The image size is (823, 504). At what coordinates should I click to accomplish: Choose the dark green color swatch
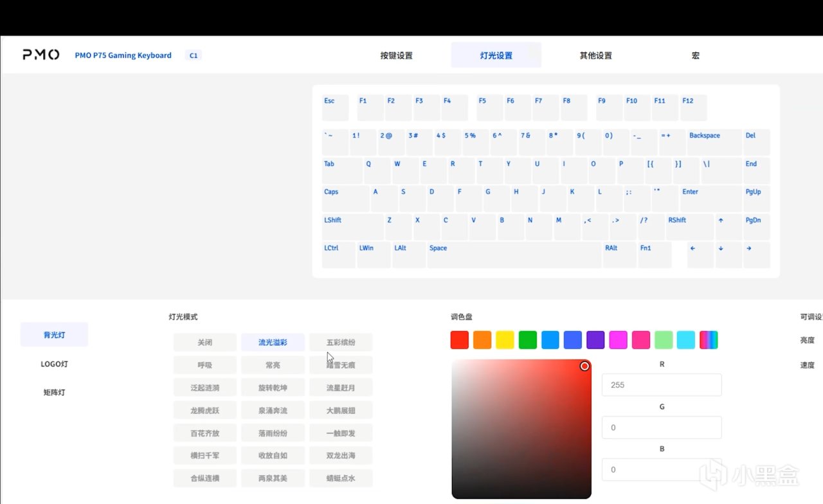pyautogui.click(x=528, y=340)
